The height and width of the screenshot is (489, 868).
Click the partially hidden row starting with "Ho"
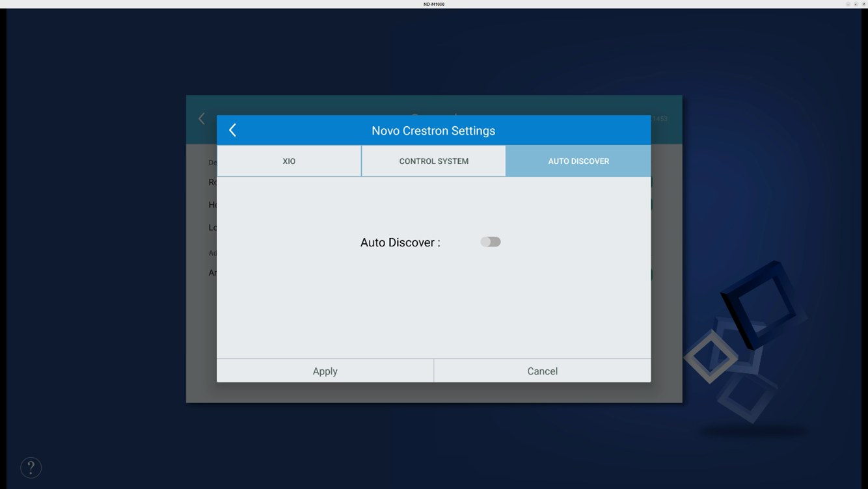pyautogui.click(x=212, y=205)
